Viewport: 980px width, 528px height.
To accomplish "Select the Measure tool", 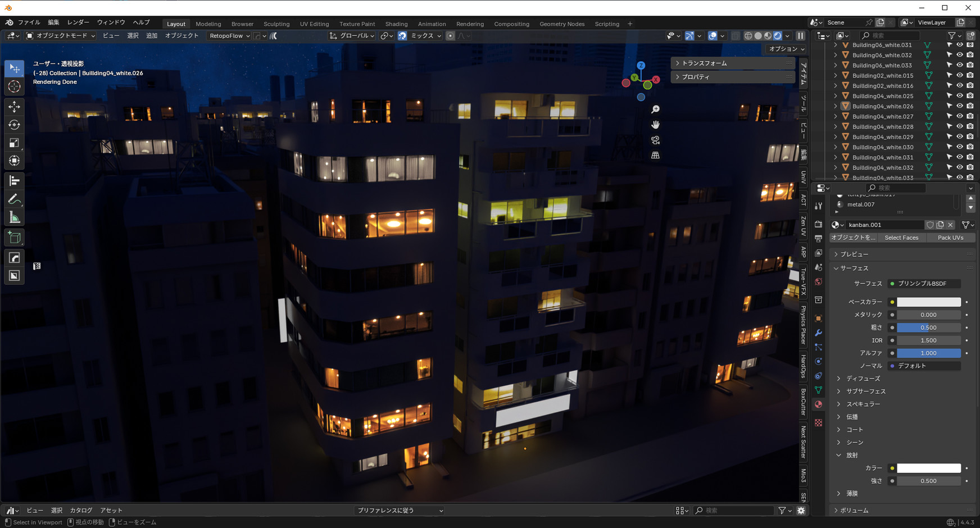I will coord(15,217).
